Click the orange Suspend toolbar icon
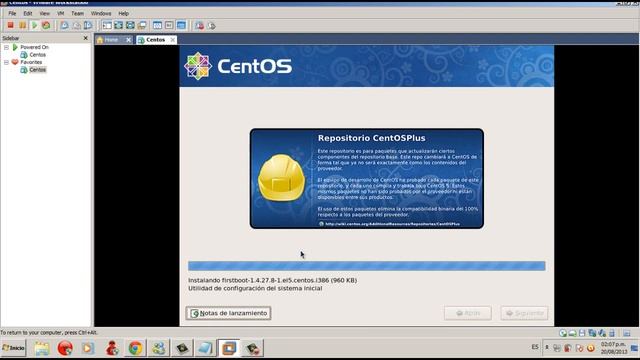 click(x=22, y=25)
